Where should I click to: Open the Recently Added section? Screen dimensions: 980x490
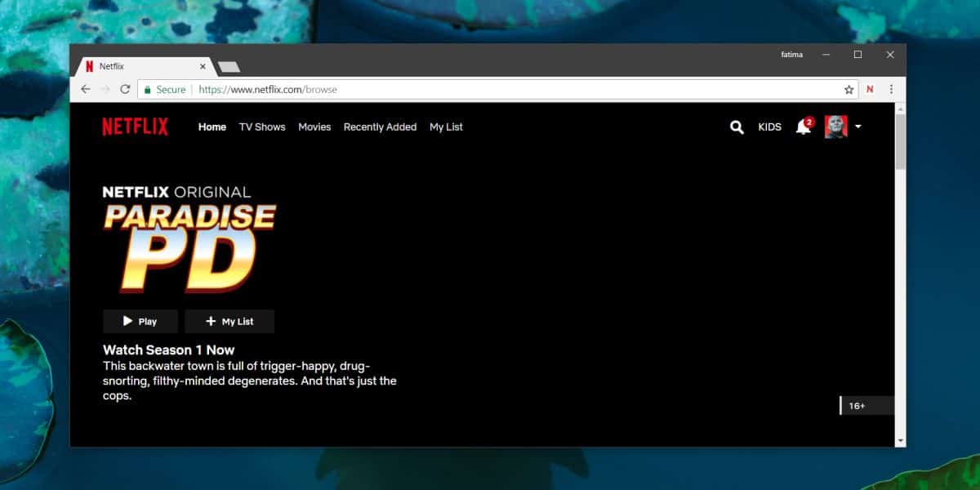coord(380,127)
